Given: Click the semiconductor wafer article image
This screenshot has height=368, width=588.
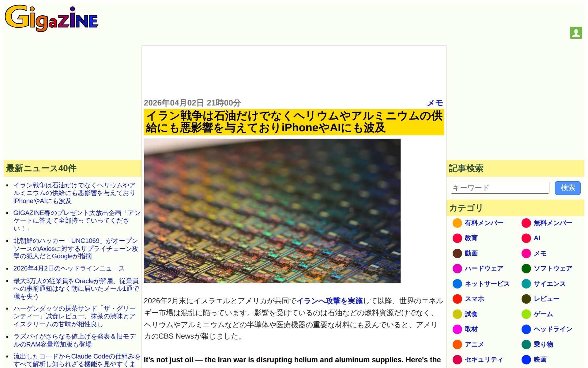Looking at the screenshot, I should click(x=272, y=211).
